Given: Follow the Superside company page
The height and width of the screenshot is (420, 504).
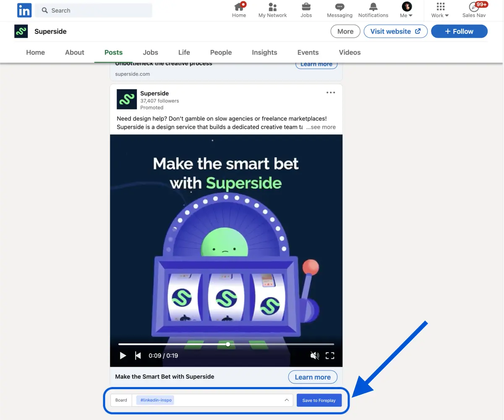Looking at the screenshot, I should pos(459,31).
